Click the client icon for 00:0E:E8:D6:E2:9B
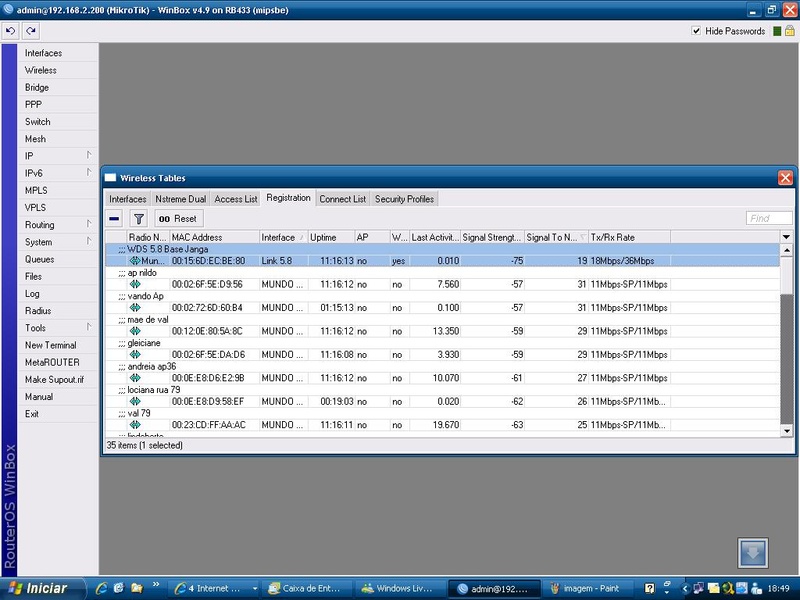The width and height of the screenshot is (800, 600). click(x=135, y=378)
